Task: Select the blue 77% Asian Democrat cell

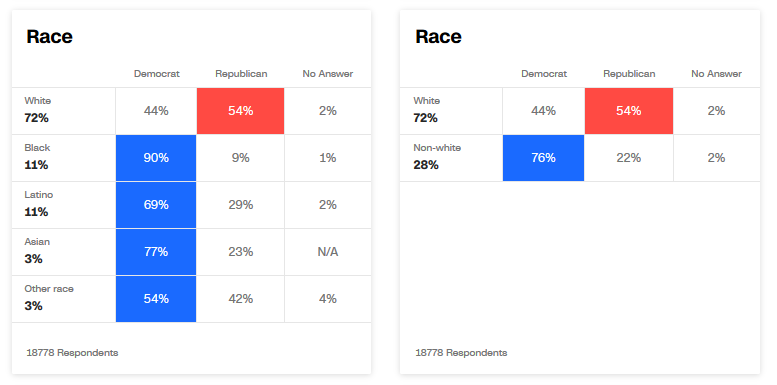Action: pyautogui.click(x=156, y=252)
